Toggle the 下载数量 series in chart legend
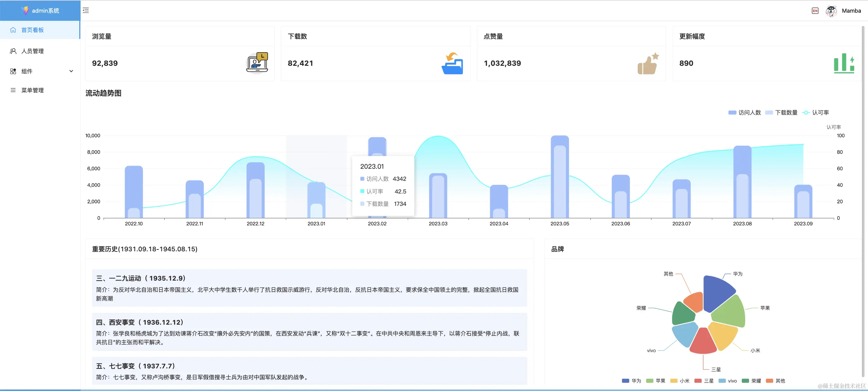Image resolution: width=868 pixels, height=391 pixels. 782,113
